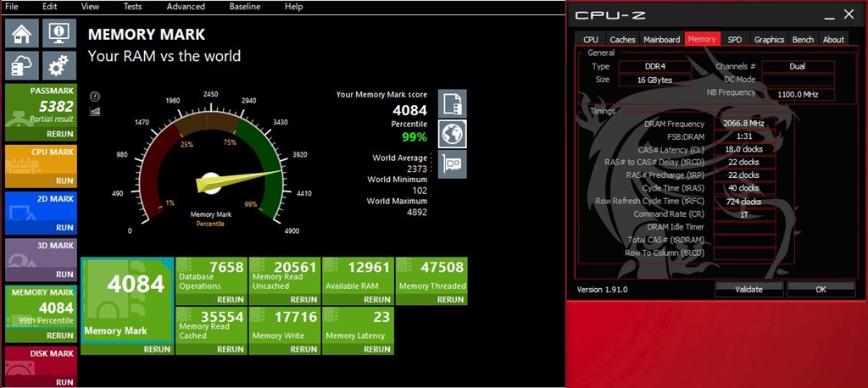Open the Tests menu
The image size is (868, 388).
[133, 7]
